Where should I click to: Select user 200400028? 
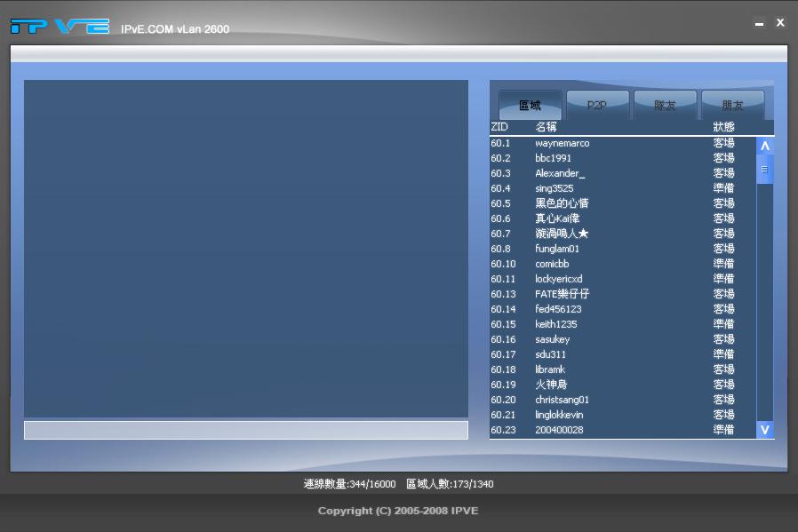pyautogui.click(x=622, y=430)
